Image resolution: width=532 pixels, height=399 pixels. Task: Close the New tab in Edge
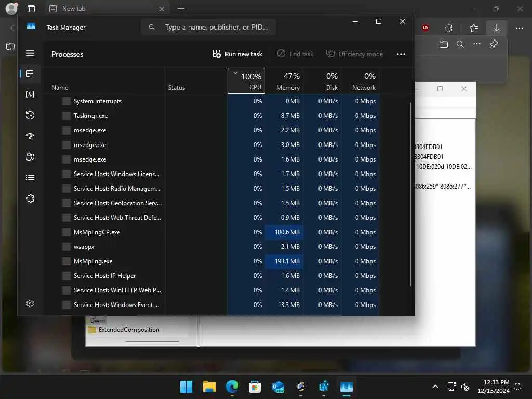click(162, 9)
